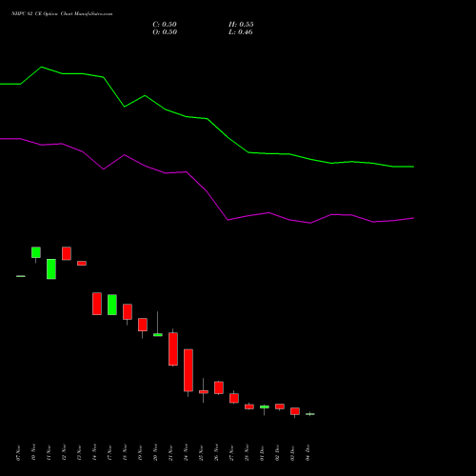The width and height of the screenshot is (476, 476).
Task: Click the green candle above 17 Nov
Action: click(x=112, y=305)
